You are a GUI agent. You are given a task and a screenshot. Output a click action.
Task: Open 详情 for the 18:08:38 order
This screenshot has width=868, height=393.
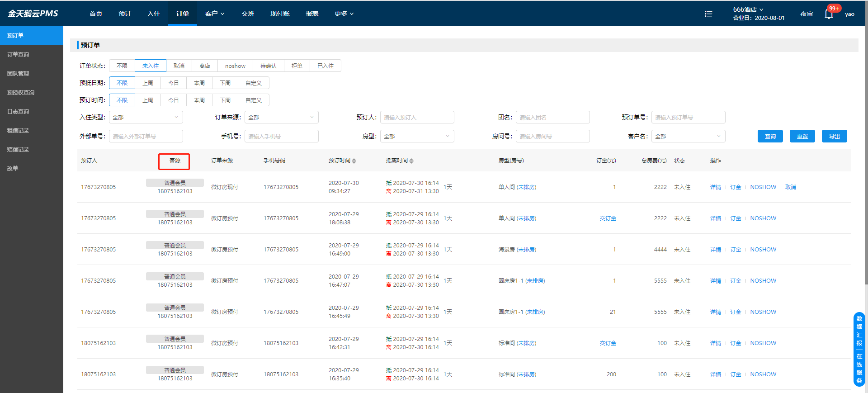pos(716,218)
